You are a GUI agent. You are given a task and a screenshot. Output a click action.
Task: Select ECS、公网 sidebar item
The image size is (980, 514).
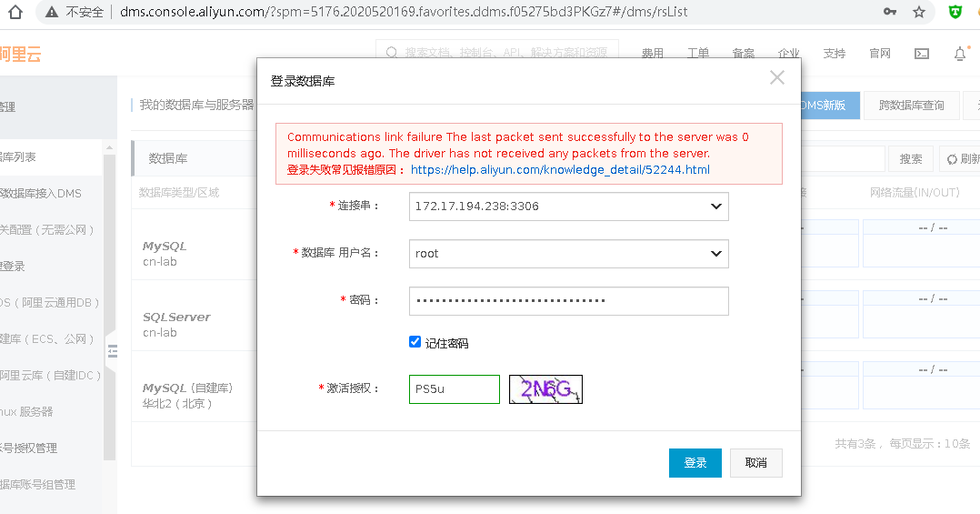pyautogui.click(x=48, y=339)
